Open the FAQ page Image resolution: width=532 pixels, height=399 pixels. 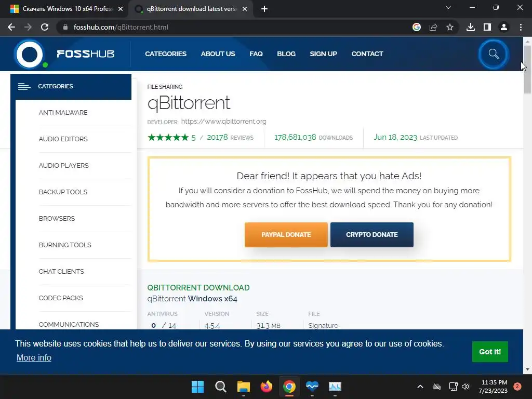256,54
